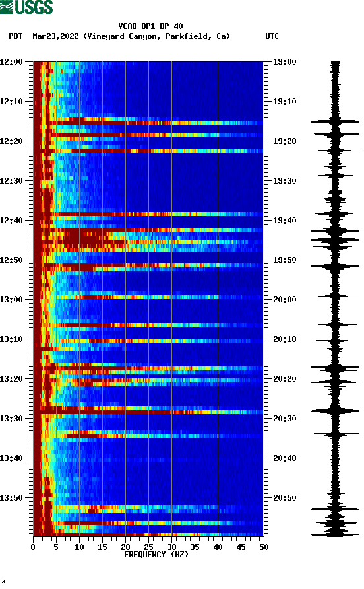Screen dimensions: 364x589
Task: Click the 12:50 PDT time label
Action: point(11,260)
